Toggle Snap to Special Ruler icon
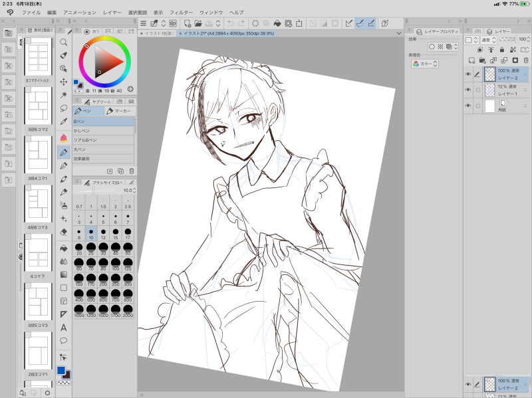This screenshot has width=532, height=398. (x=360, y=23)
